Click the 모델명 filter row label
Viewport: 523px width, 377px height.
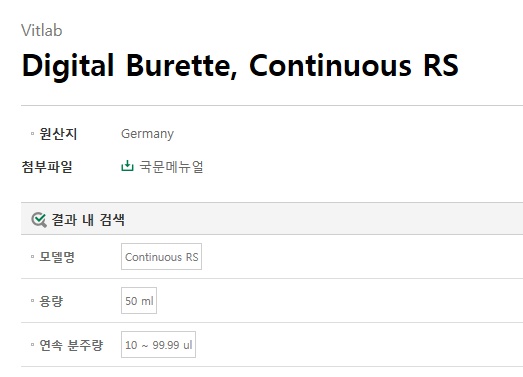point(57,257)
